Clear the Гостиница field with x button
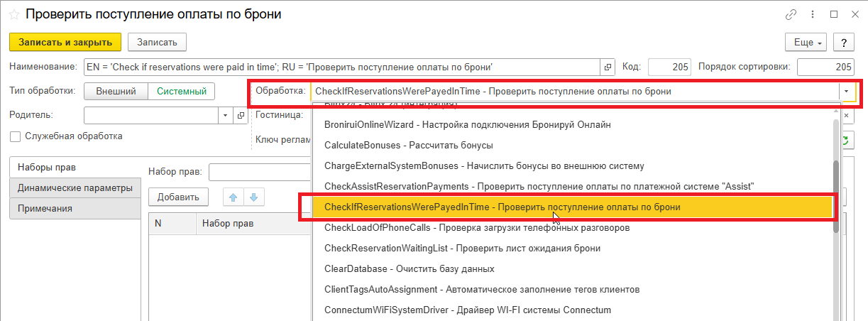 pyautogui.click(x=846, y=114)
